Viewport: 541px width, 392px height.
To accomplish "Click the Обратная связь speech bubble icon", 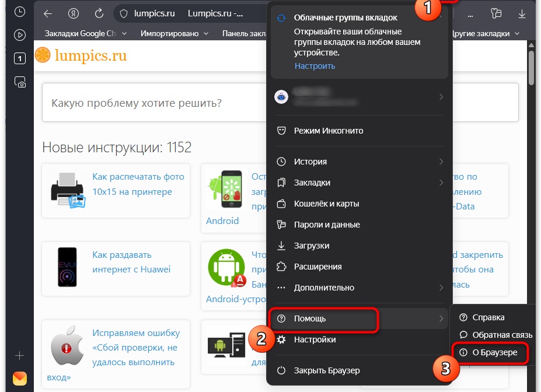I will pos(463,335).
